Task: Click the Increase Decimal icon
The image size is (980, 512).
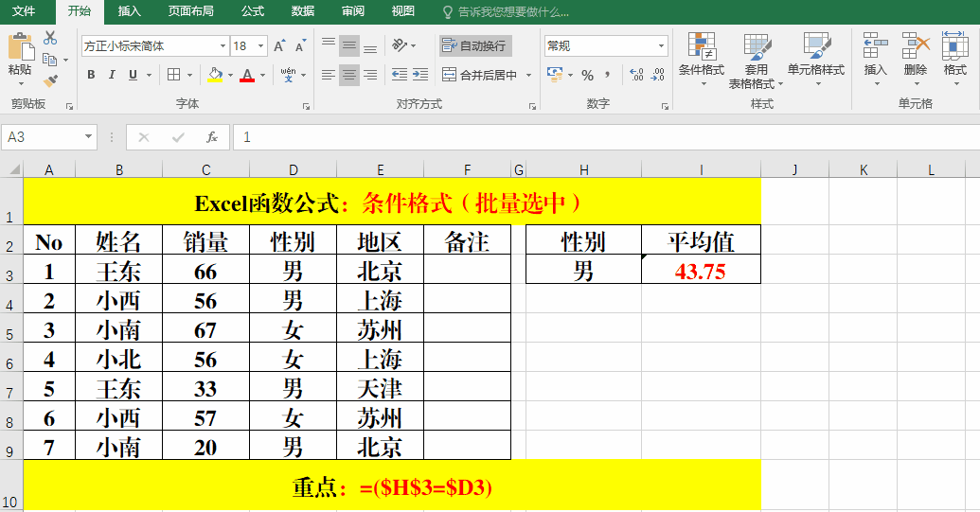Action: coord(636,75)
